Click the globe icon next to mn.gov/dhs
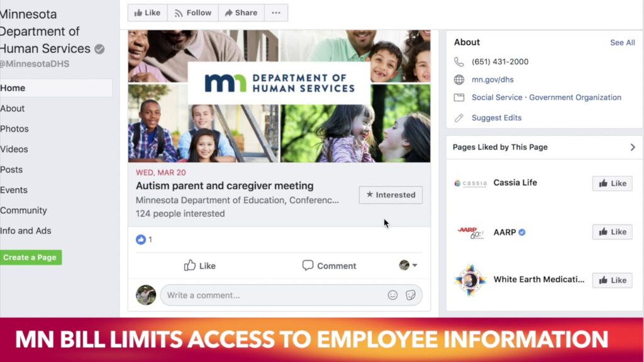644x362 pixels. coord(458,80)
